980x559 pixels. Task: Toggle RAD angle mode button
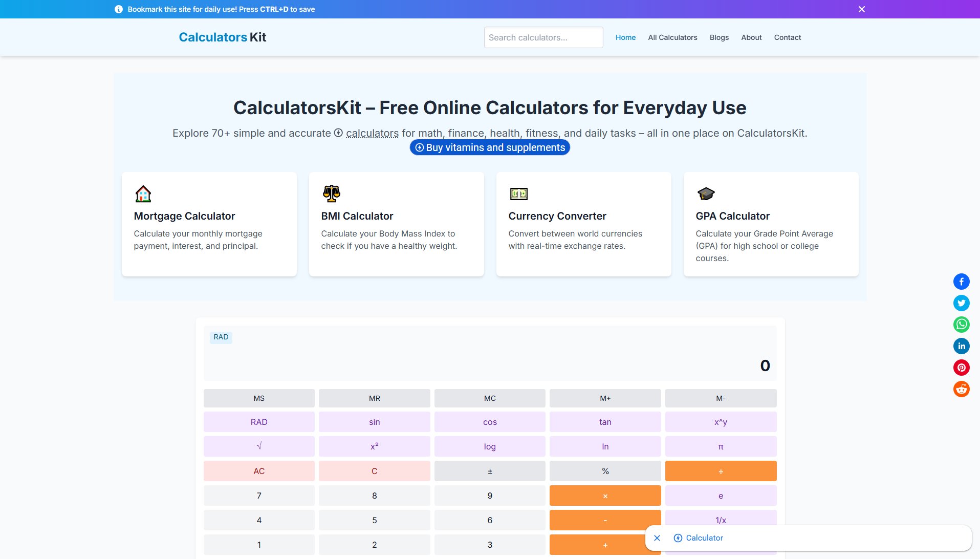pos(259,422)
